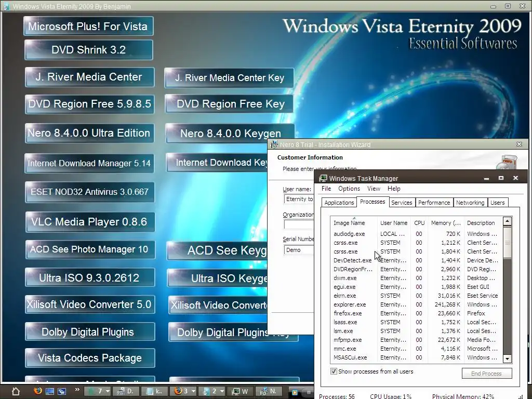Viewport: 532px width, 399px height.
Task: Select the ekrn.exe process
Action: click(416, 296)
